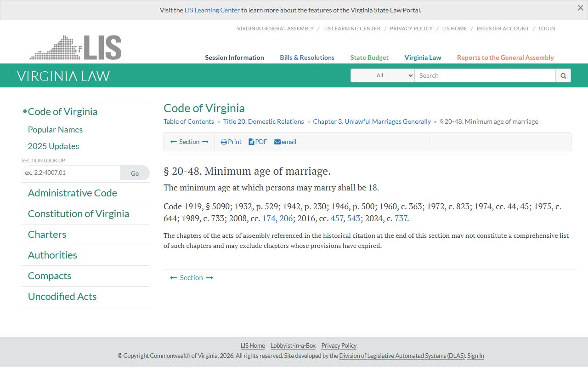Open Title 20. Domestic Relations breadcrumb
The width and height of the screenshot is (588, 368).
click(264, 121)
